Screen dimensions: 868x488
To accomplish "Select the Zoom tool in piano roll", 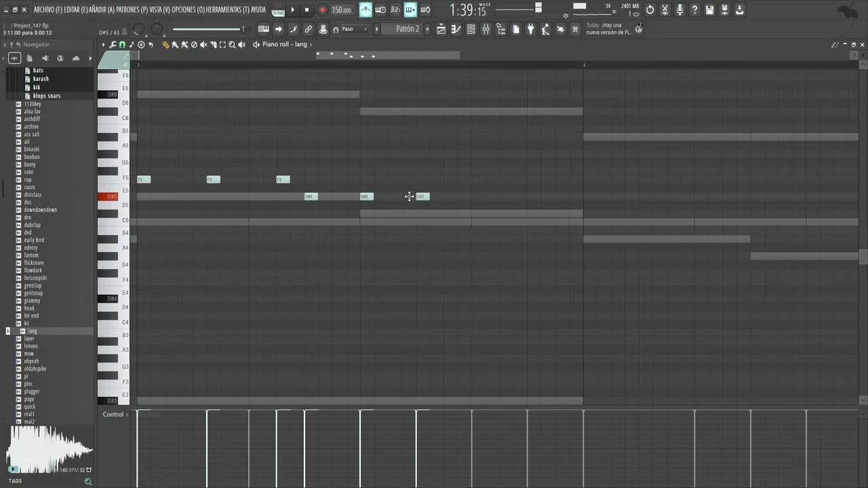I will click(232, 45).
